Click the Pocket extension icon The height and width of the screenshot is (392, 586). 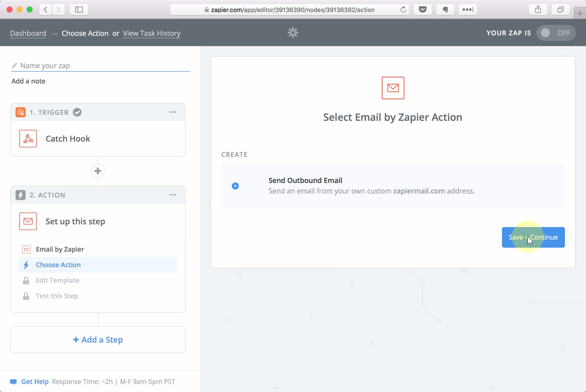click(x=423, y=10)
